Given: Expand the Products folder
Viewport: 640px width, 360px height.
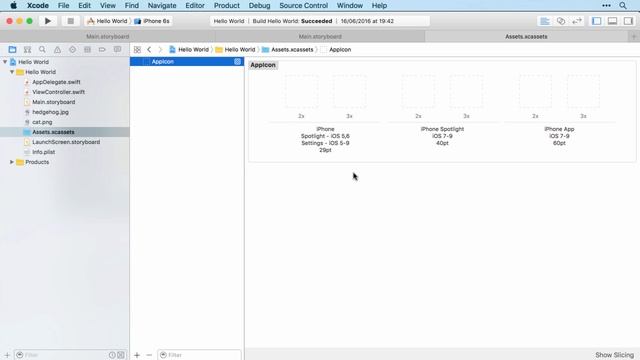Looking at the screenshot, I should [12, 162].
